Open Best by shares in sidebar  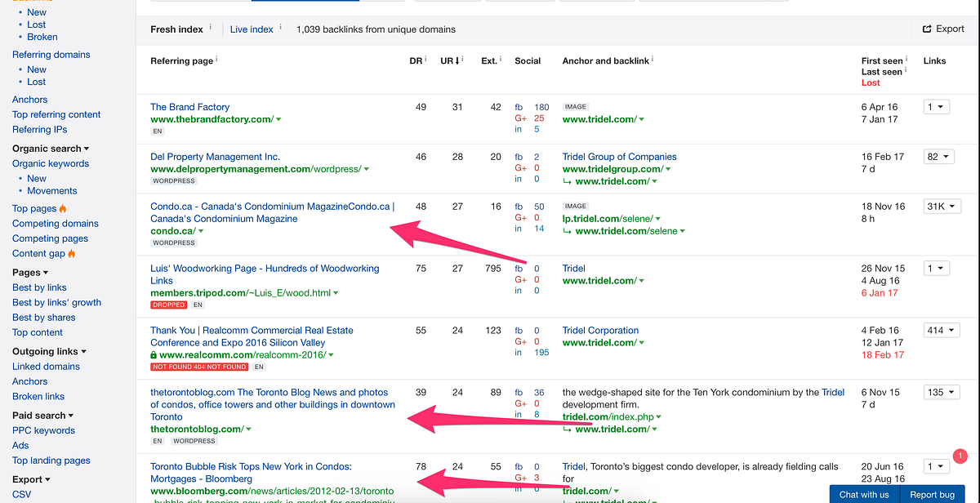pyautogui.click(x=43, y=318)
